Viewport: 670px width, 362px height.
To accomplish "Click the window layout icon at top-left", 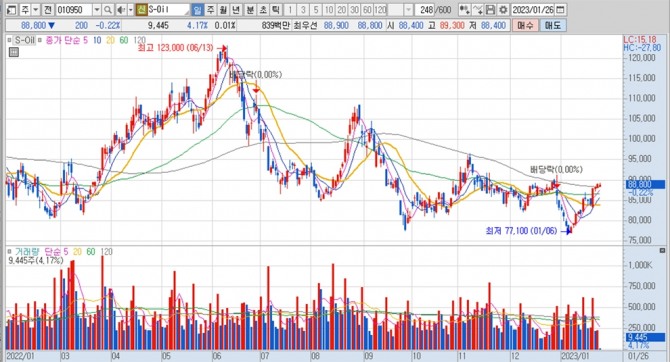I will [12, 10].
